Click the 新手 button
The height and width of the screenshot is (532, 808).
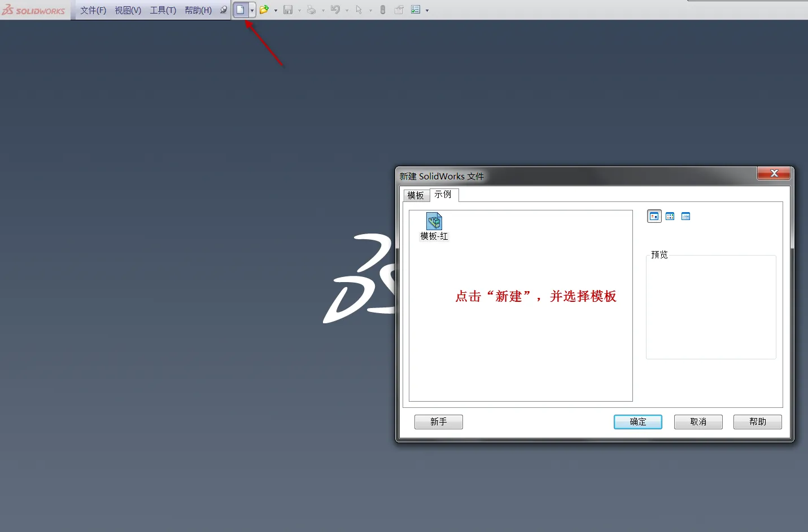(439, 422)
